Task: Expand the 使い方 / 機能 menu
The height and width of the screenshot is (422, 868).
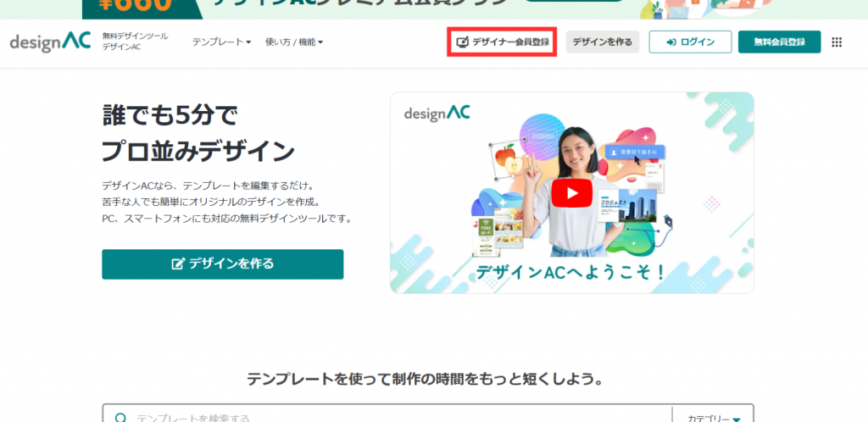Action: point(294,42)
